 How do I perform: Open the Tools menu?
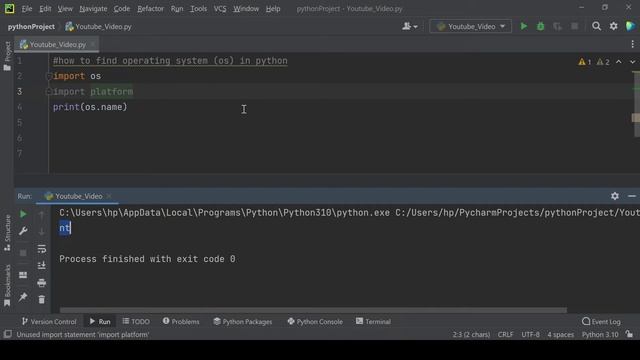(x=198, y=9)
